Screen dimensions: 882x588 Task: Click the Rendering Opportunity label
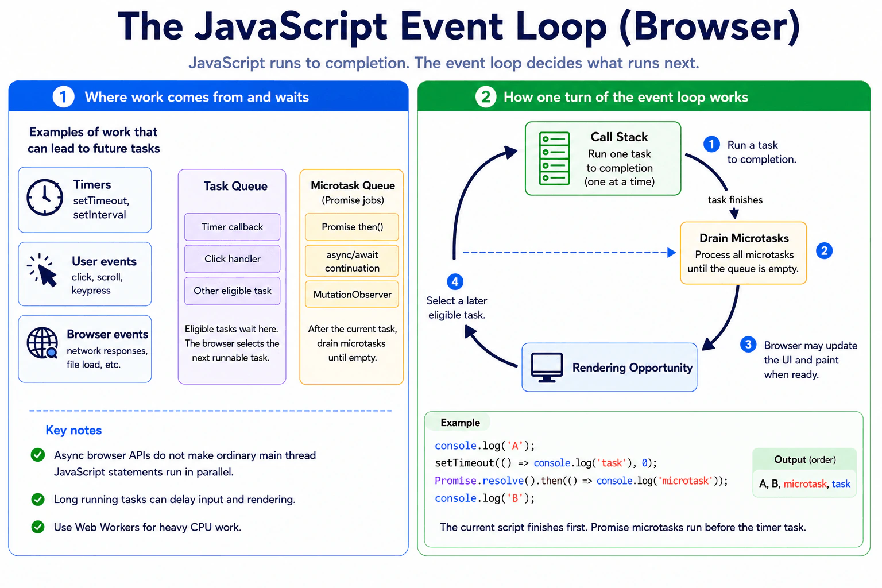[632, 367]
